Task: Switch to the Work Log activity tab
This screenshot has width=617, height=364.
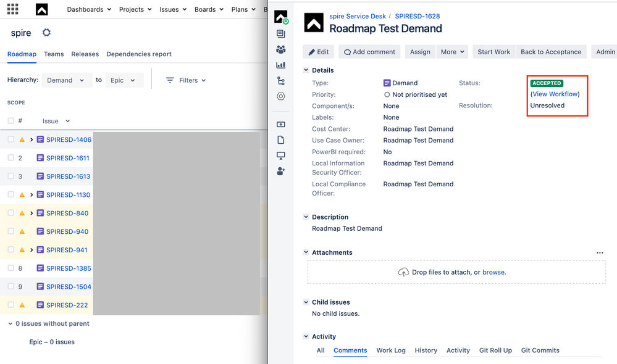Action: pyautogui.click(x=391, y=350)
